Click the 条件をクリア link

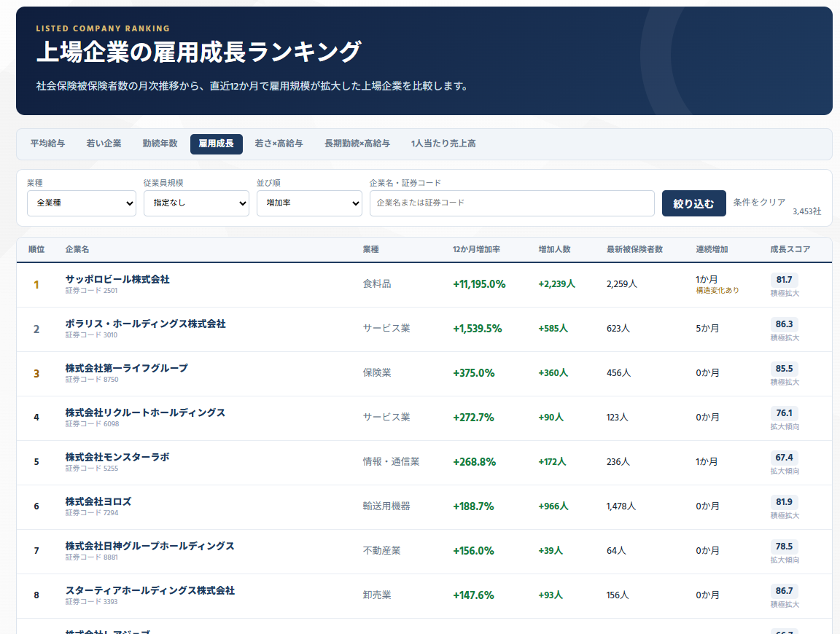click(x=759, y=203)
